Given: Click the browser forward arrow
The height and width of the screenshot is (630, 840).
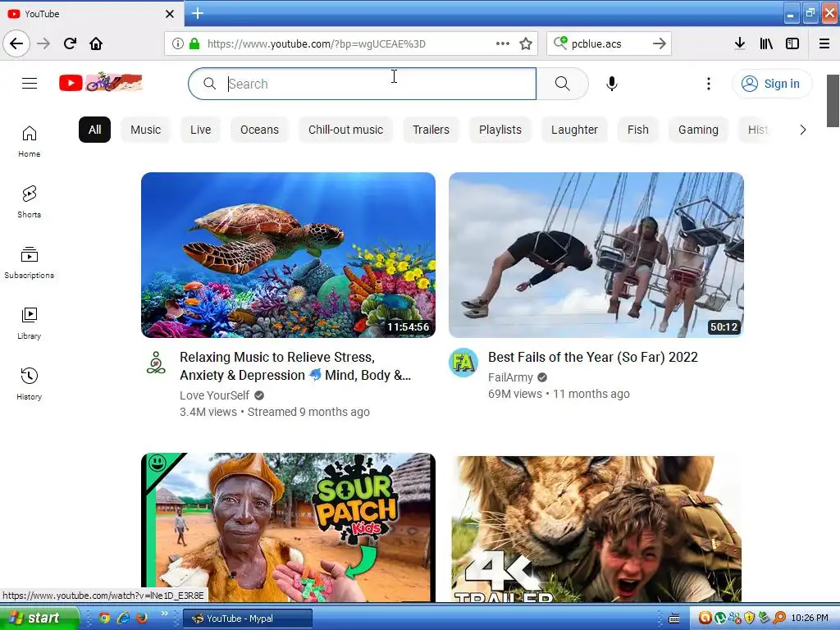Looking at the screenshot, I should click(x=43, y=43).
